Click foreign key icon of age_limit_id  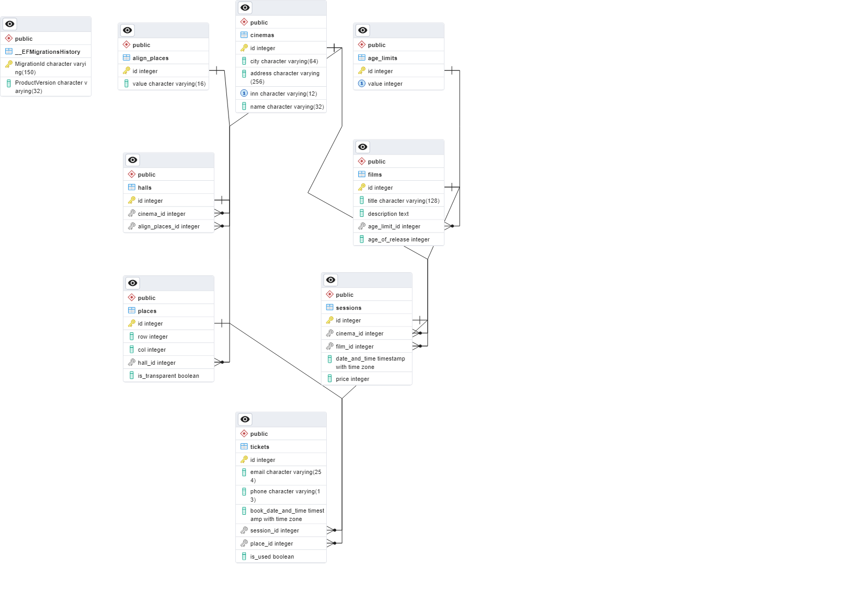[x=361, y=226]
